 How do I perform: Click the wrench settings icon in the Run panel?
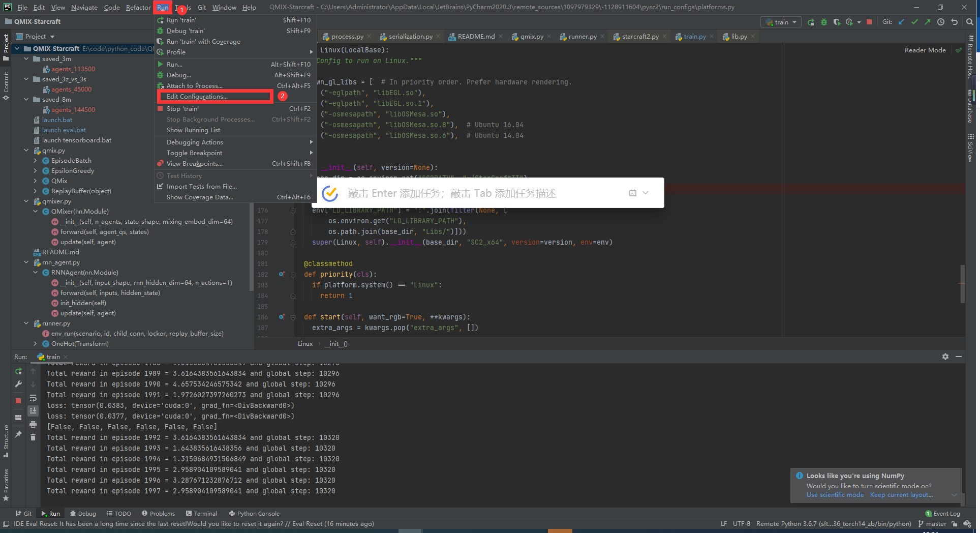[18, 384]
